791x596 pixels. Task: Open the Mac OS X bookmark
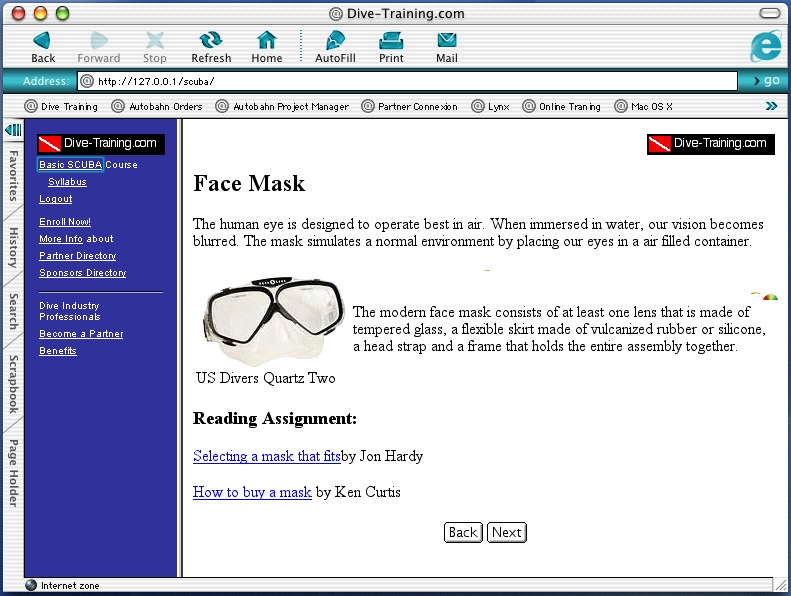click(x=643, y=106)
